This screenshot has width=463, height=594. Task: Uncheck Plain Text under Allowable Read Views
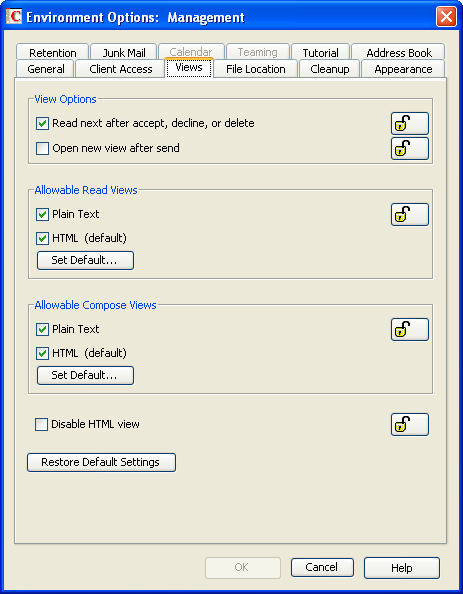pyautogui.click(x=42, y=214)
